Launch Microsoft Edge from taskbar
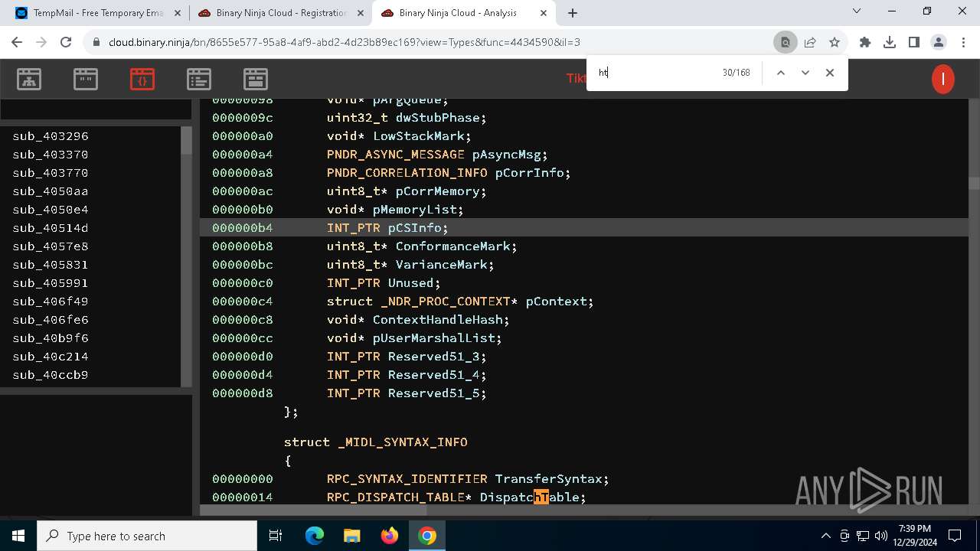Image resolution: width=980 pixels, height=551 pixels. coord(315,536)
